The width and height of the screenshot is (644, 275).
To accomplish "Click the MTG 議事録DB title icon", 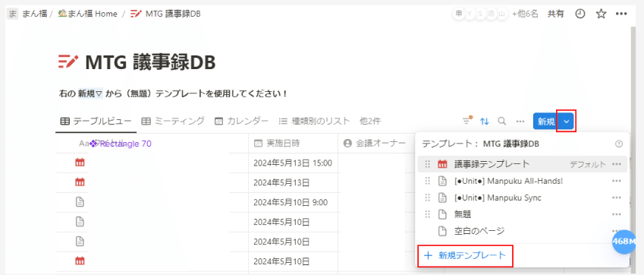I will pyautogui.click(x=68, y=62).
